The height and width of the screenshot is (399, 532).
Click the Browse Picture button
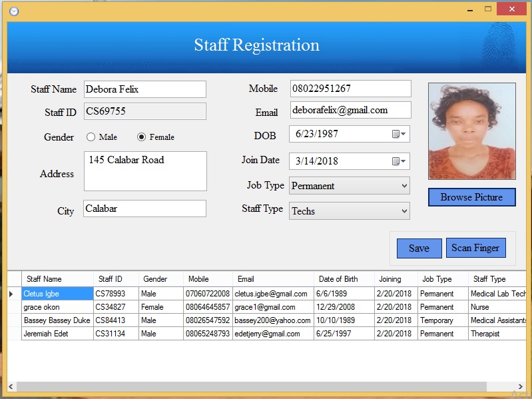(x=471, y=197)
